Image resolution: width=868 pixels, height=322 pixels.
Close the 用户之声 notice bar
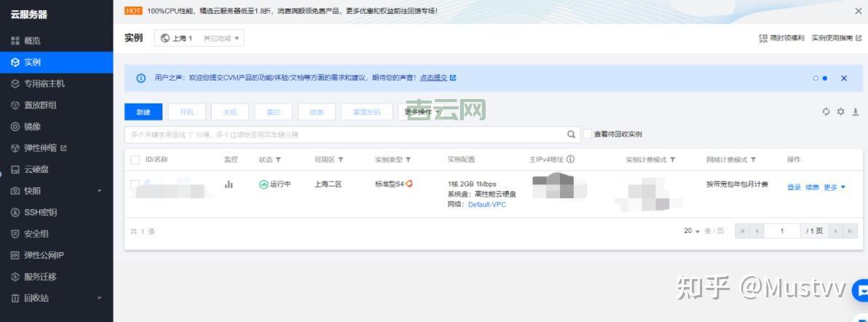844,78
